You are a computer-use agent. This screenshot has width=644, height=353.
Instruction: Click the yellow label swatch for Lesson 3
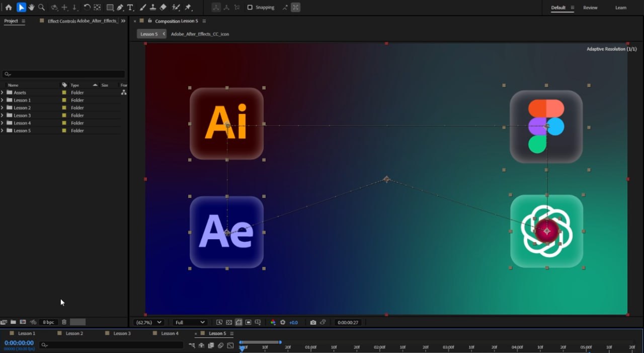[x=64, y=115]
